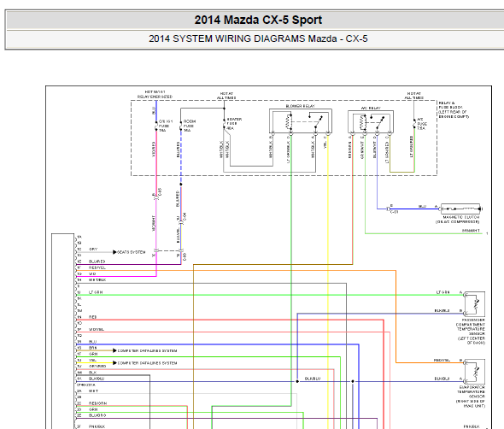Click the magnetic clutch component symbol
Image resolution: width=504 pixels, height=429 pixels.
pos(460,209)
